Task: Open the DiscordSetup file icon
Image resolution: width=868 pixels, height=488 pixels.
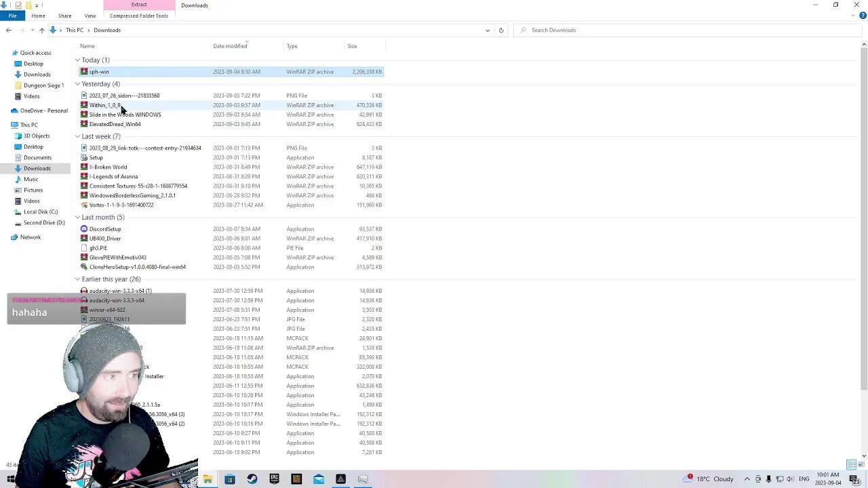Action: point(84,229)
